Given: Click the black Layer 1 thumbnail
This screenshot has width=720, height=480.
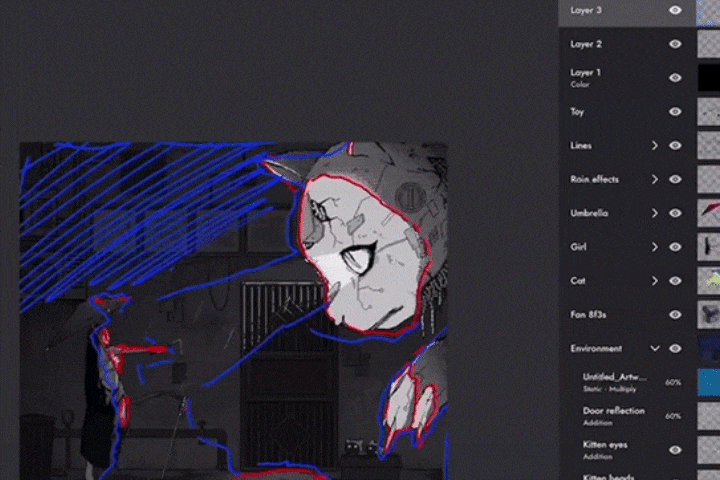Looking at the screenshot, I should pos(709,78).
